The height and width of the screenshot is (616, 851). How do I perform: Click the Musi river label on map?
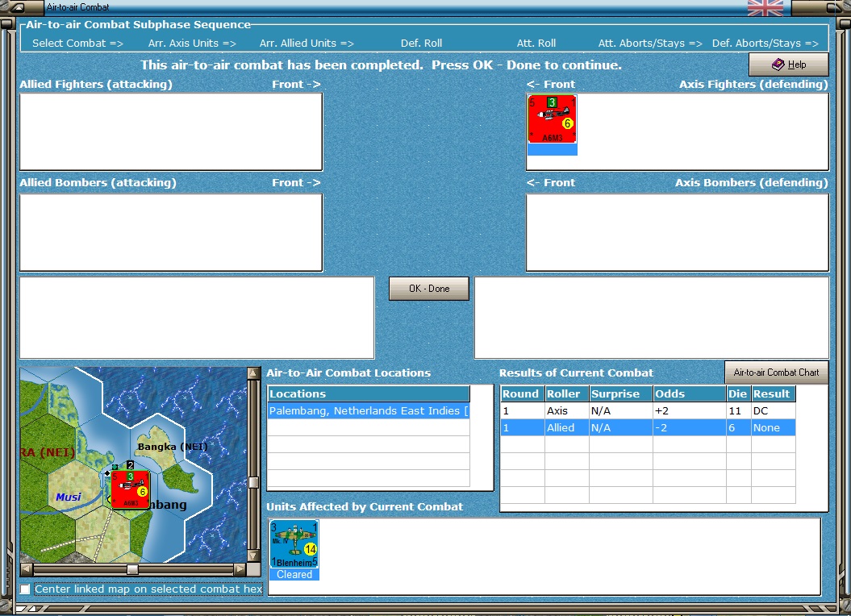69,497
